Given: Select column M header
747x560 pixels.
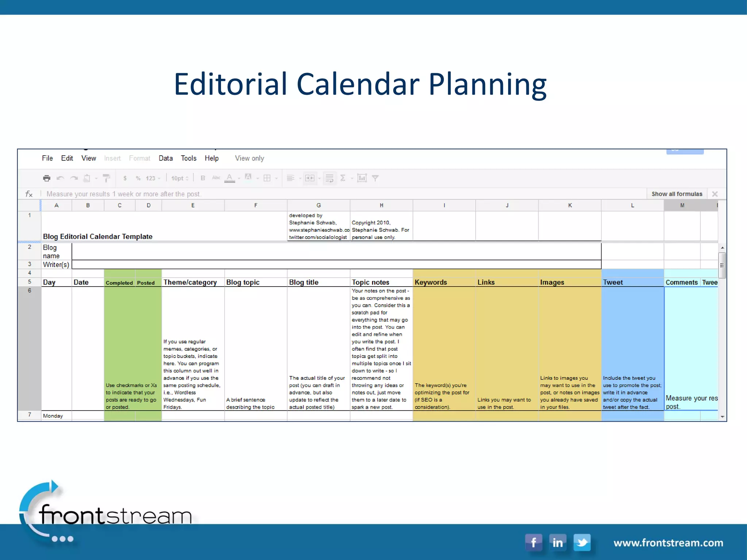Looking at the screenshot, I should (x=682, y=205).
